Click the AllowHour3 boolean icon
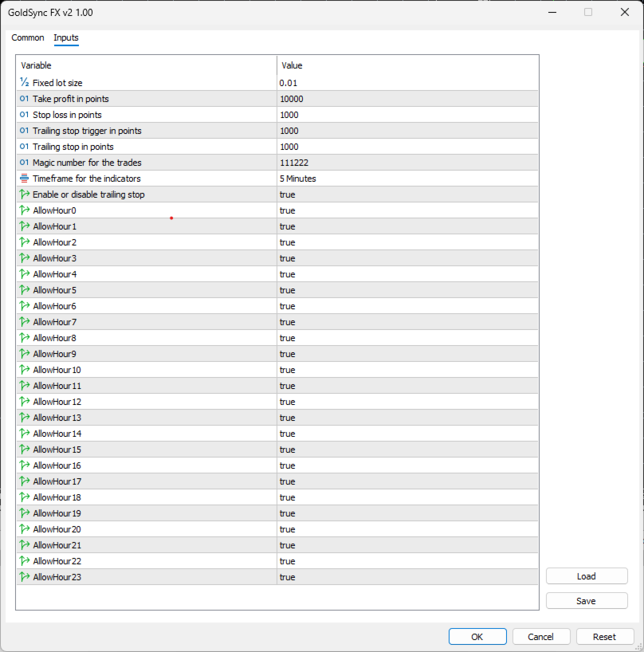Image resolution: width=644 pixels, height=652 pixels. point(25,257)
